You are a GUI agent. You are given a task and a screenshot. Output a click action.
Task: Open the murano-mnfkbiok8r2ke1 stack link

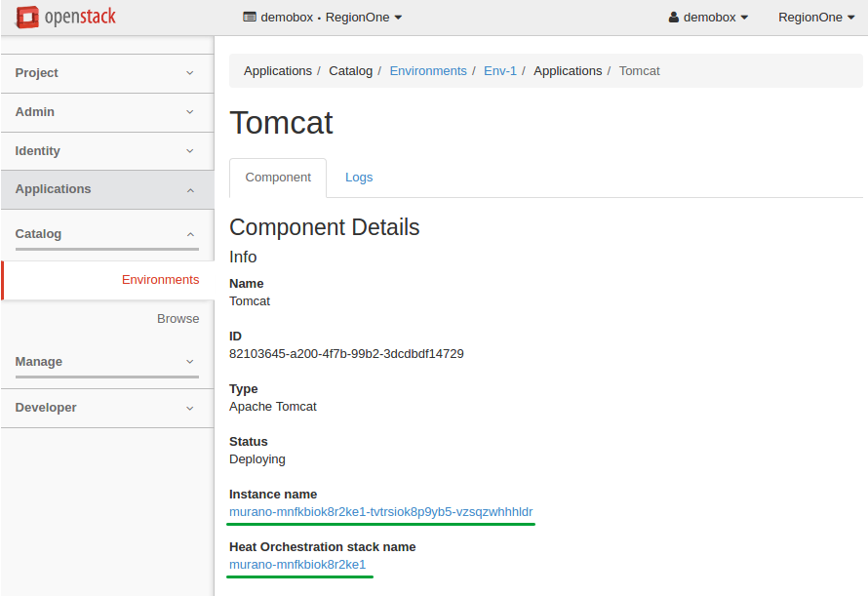pos(297,564)
